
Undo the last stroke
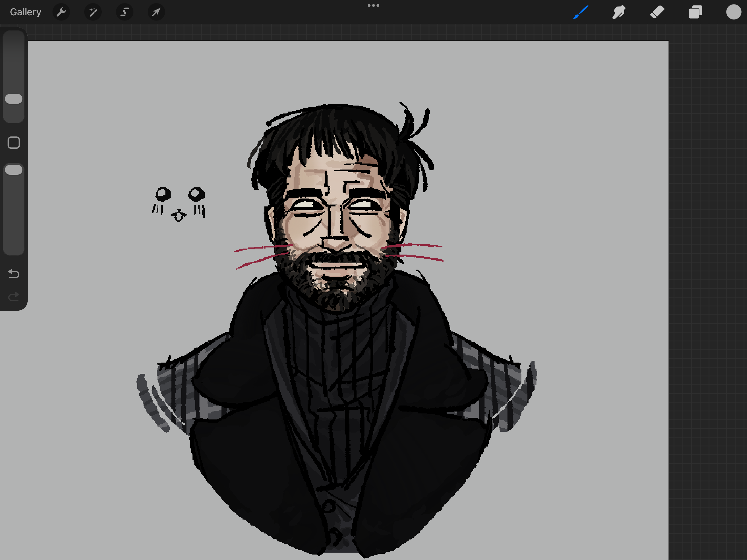(x=14, y=274)
